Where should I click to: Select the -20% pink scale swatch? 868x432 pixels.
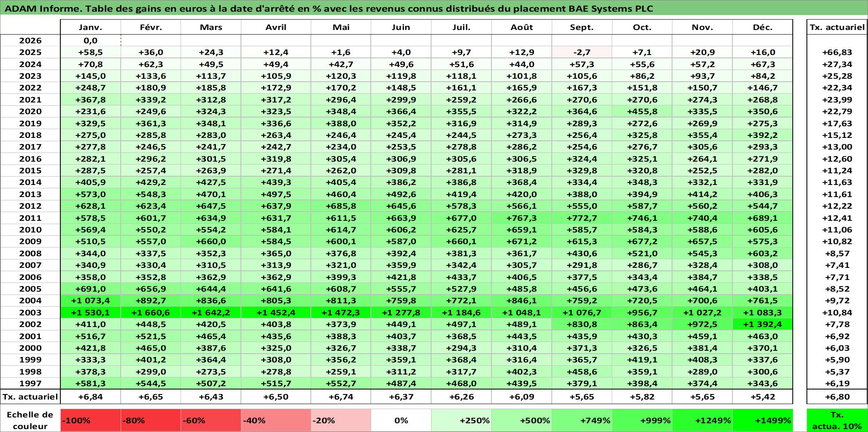pyautogui.click(x=341, y=420)
